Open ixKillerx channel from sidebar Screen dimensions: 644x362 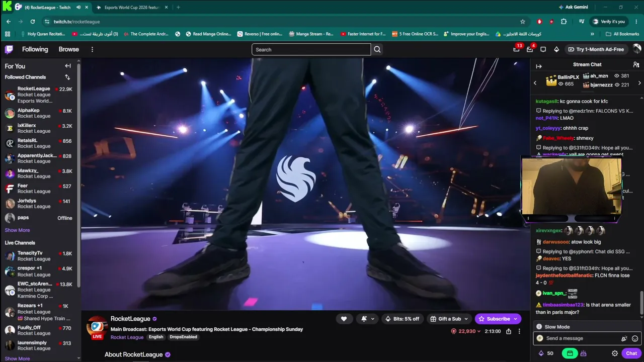point(39,128)
